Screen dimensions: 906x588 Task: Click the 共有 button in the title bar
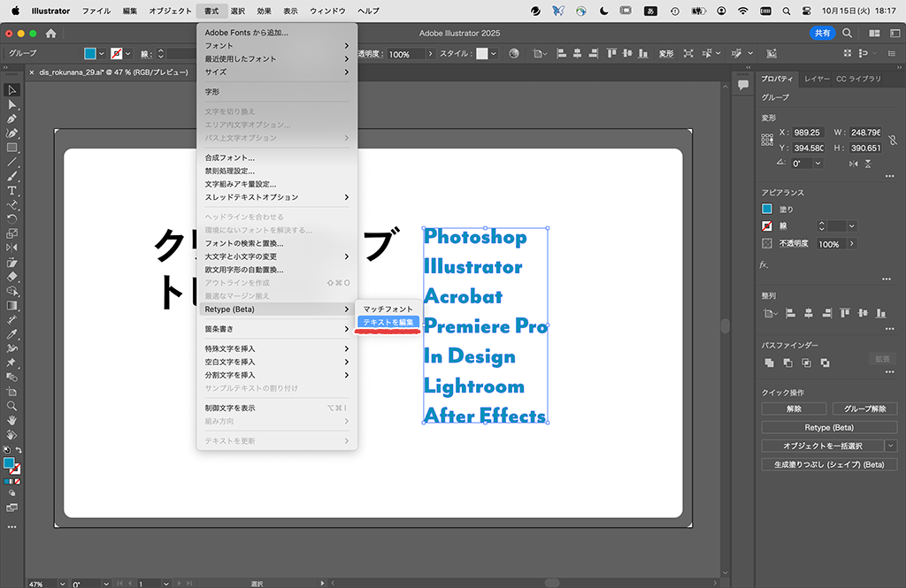[x=823, y=32]
